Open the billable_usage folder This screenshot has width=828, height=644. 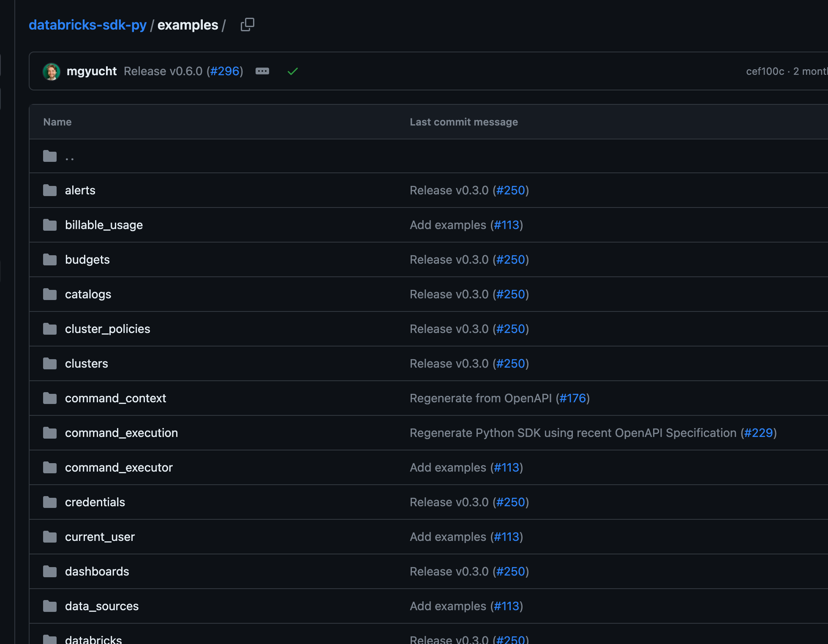point(104,225)
